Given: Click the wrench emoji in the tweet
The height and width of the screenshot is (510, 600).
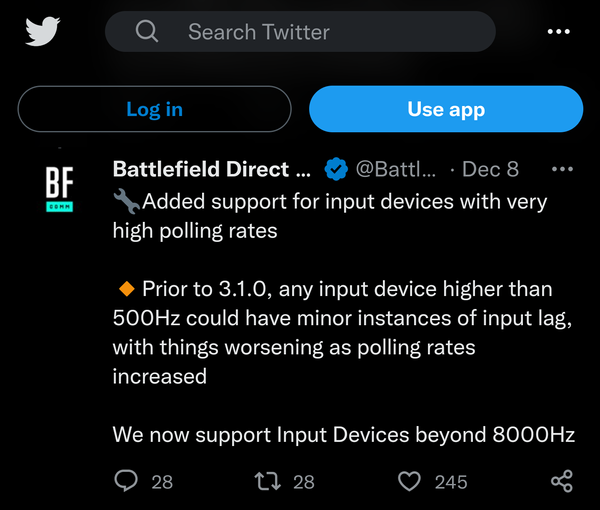Looking at the screenshot, I should [126, 201].
